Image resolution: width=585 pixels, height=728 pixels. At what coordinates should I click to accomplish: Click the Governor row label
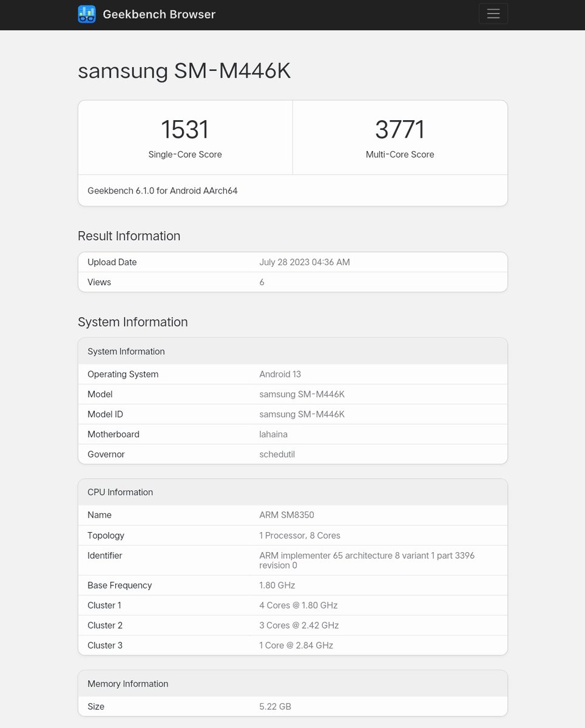point(106,454)
